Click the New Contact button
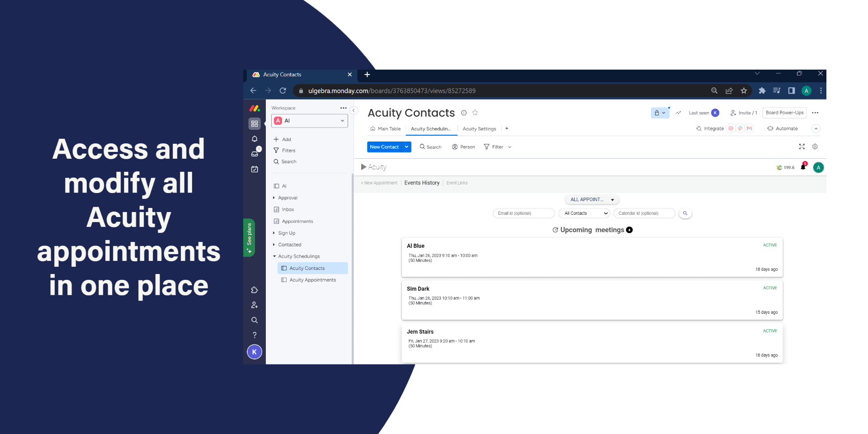The width and height of the screenshot is (868, 434). tap(384, 147)
